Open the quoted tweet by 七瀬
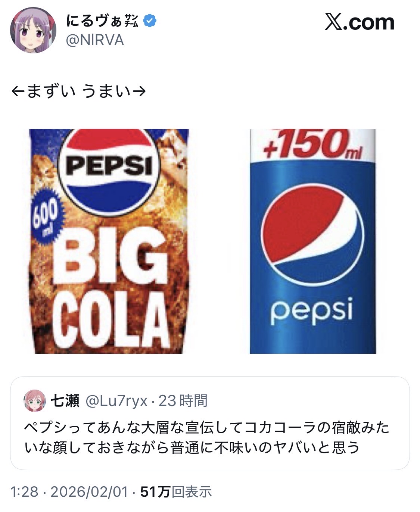The width and height of the screenshot is (420, 512). [x=210, y=423]
